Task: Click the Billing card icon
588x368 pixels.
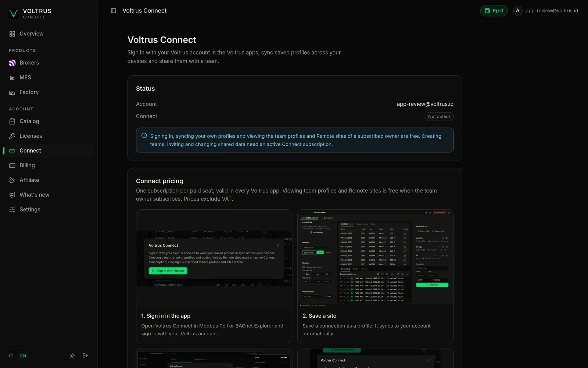Action: (12, 166)
